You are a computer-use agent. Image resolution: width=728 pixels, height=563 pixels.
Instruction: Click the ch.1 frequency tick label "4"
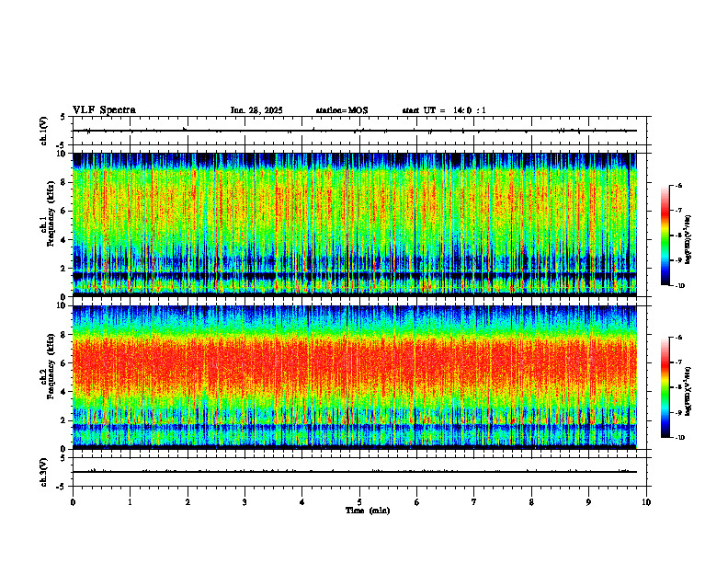click(64, 240)
